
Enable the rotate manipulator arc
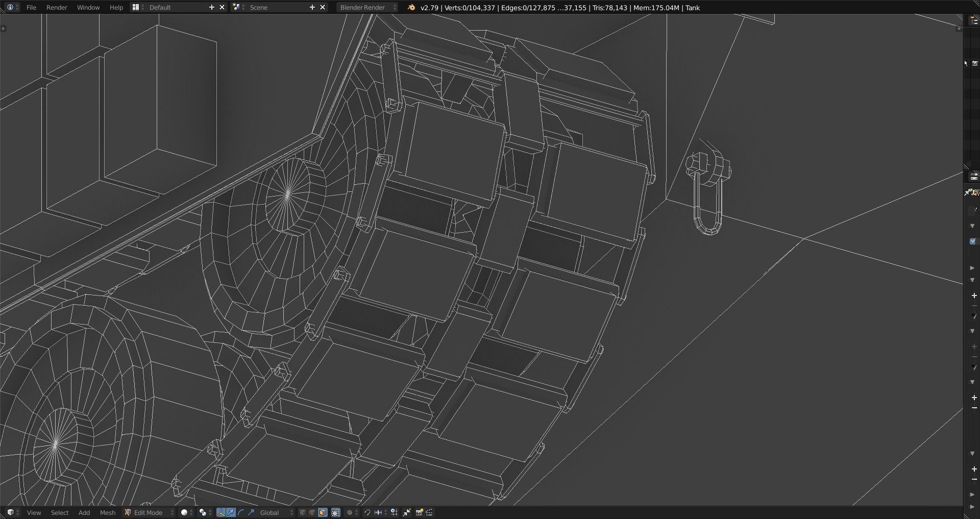coord(241,512)
